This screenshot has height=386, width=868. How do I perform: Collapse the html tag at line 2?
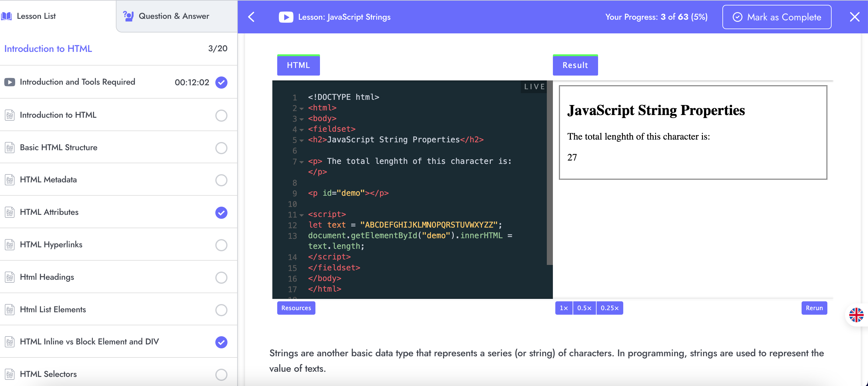click(x=301, y=109)
